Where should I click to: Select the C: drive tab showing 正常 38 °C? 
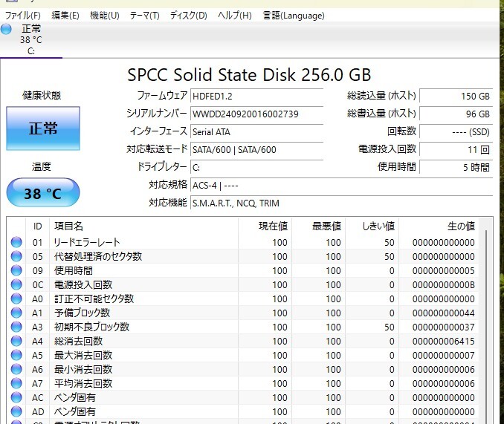tap(31, 40)
